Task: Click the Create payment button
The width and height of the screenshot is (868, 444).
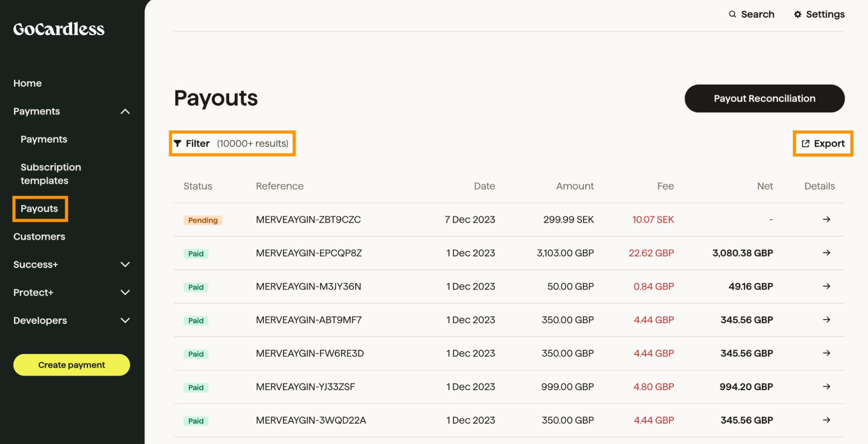Action: pyautogui.click(x=71, y=365)
